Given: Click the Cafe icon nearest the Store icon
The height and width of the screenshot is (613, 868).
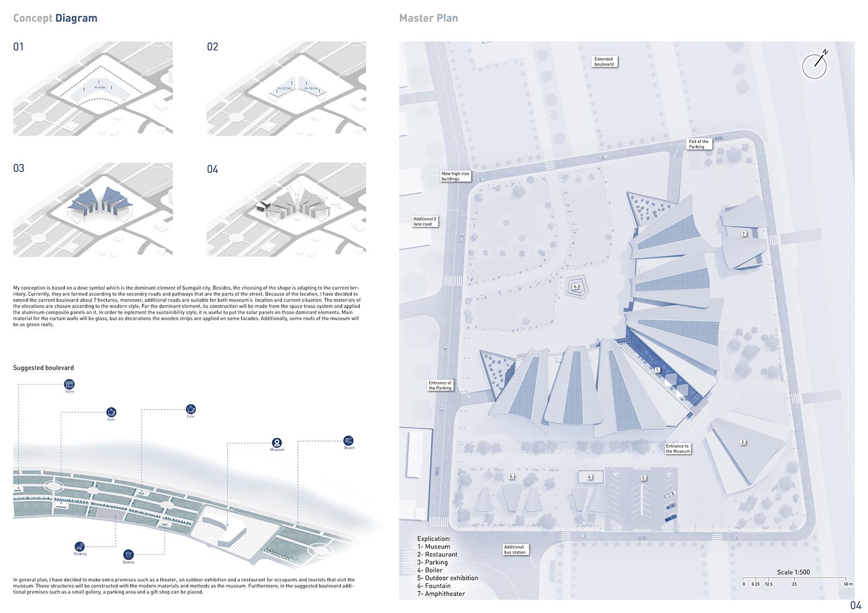Looking at the screenshot, I should (111, 412).
